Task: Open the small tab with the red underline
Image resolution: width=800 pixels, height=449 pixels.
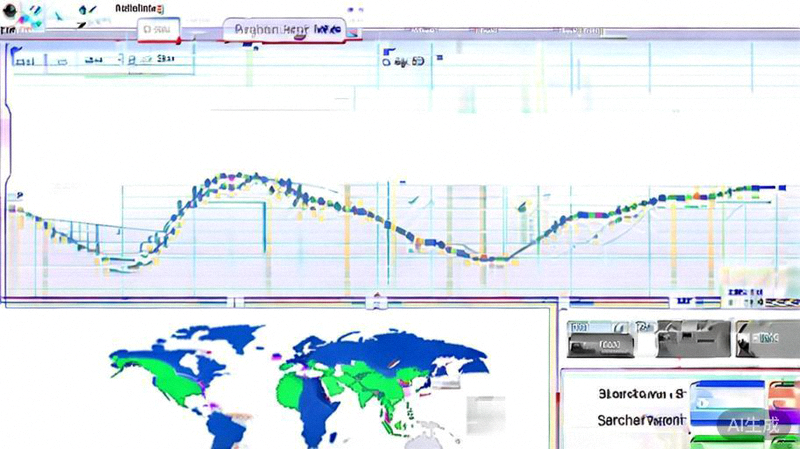Action: click(x=157, y=30)
